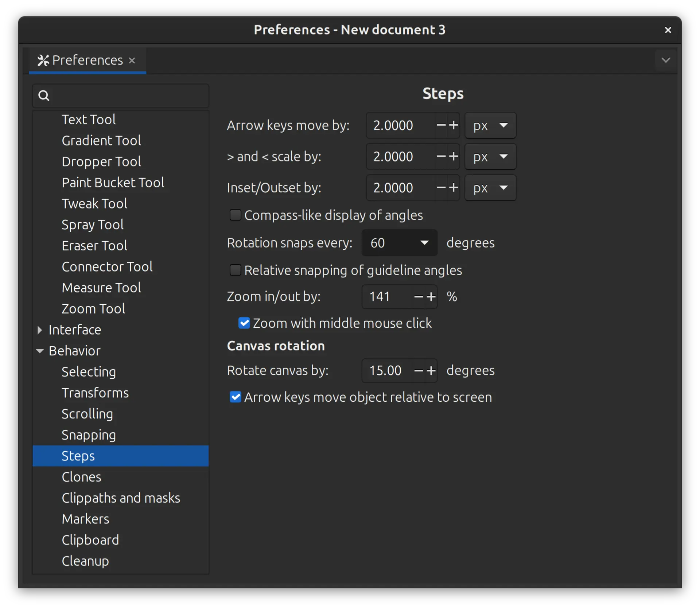
Task: Increase Rotate canvas by with plus
Action: (431, 371)
